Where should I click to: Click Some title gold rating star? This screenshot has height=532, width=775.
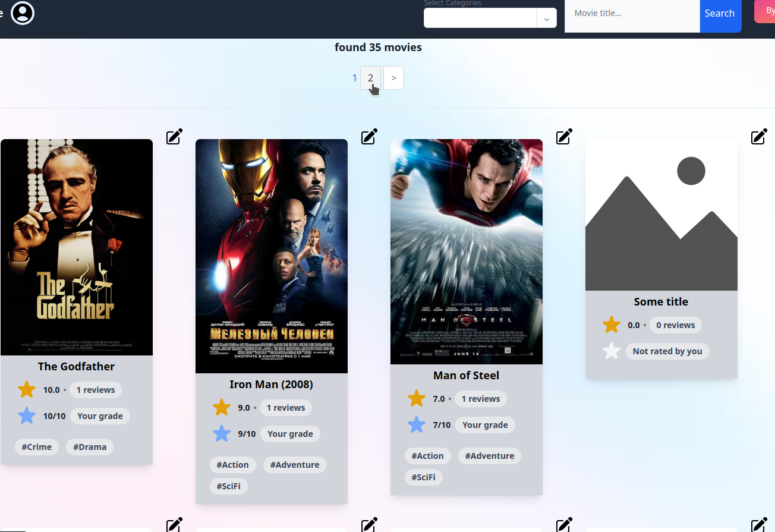click(x=612, y=325)
